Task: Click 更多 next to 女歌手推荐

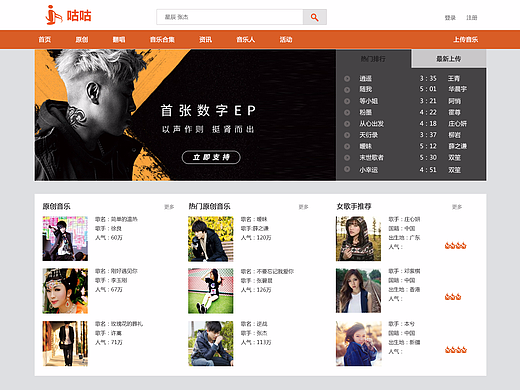Action: point(457,207)
